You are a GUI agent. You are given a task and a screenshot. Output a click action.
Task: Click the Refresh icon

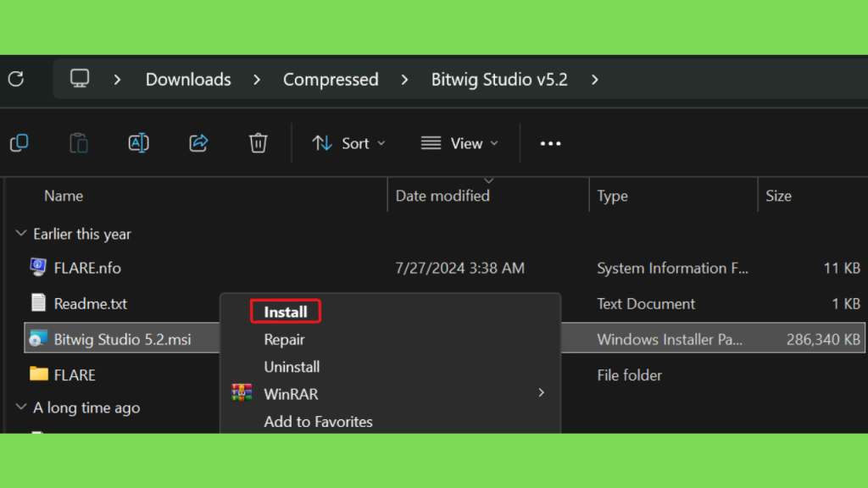(x=16, y=79)
